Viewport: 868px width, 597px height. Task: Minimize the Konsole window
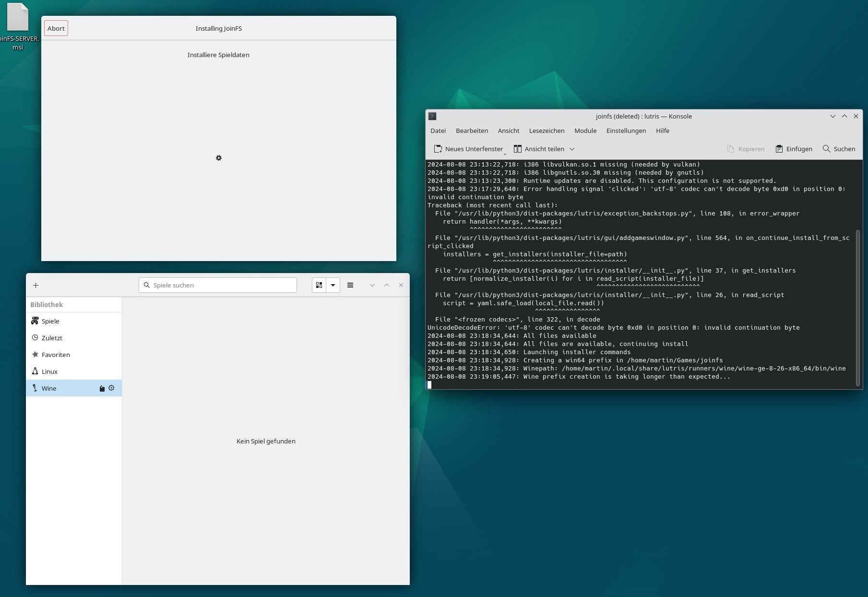(833, 116)
